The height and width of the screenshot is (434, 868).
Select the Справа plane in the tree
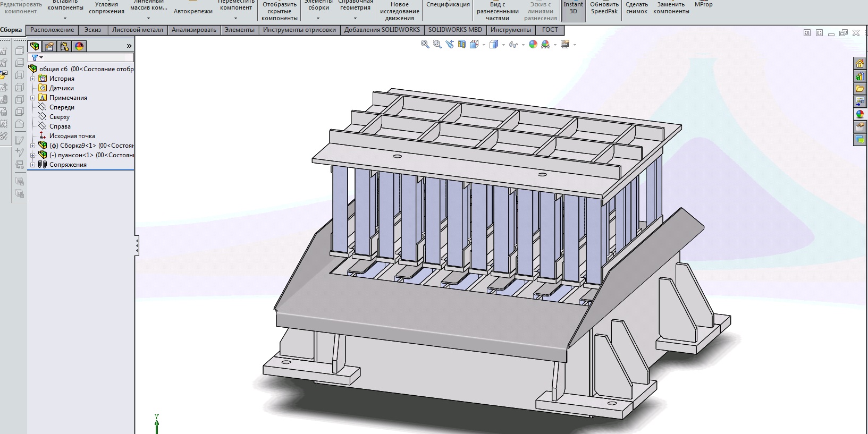[x=60, y=126]
